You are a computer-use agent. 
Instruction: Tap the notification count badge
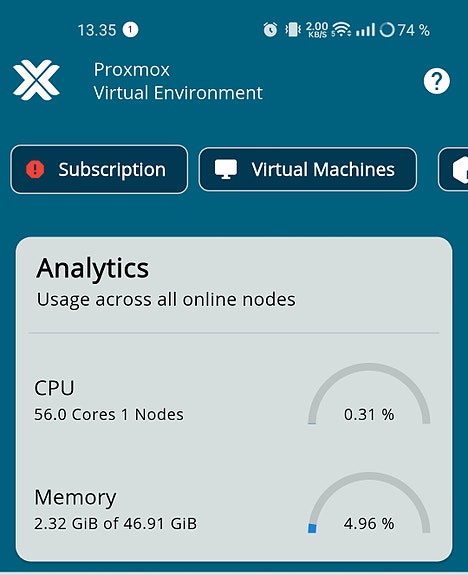click(x=130, y=30)
